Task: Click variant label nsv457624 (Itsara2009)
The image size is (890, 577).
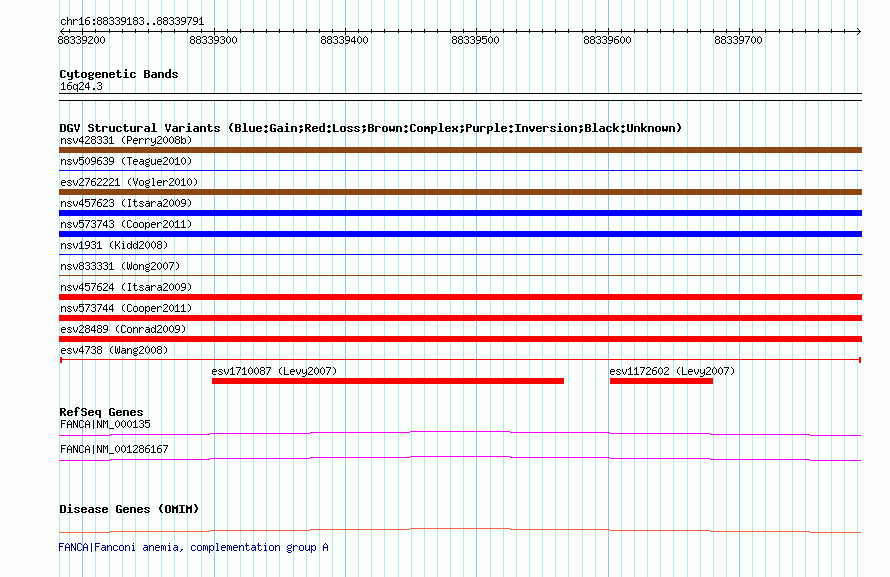Action: 126,287
